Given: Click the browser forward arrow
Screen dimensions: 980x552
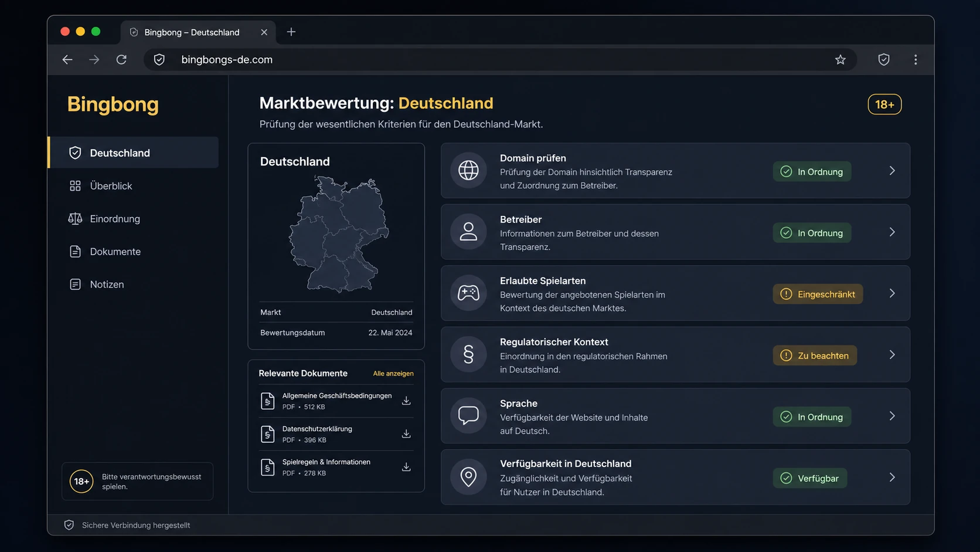Looking at the screenshot, I should coord(94,59).
